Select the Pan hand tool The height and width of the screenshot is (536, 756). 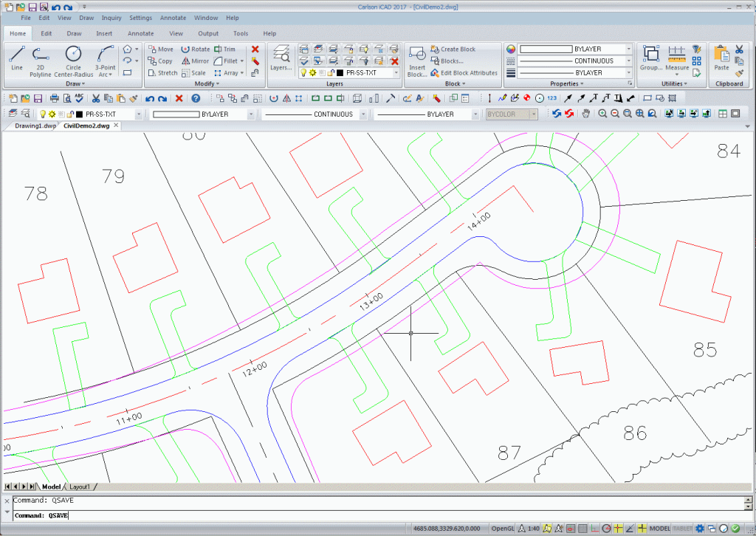point(586,114)
